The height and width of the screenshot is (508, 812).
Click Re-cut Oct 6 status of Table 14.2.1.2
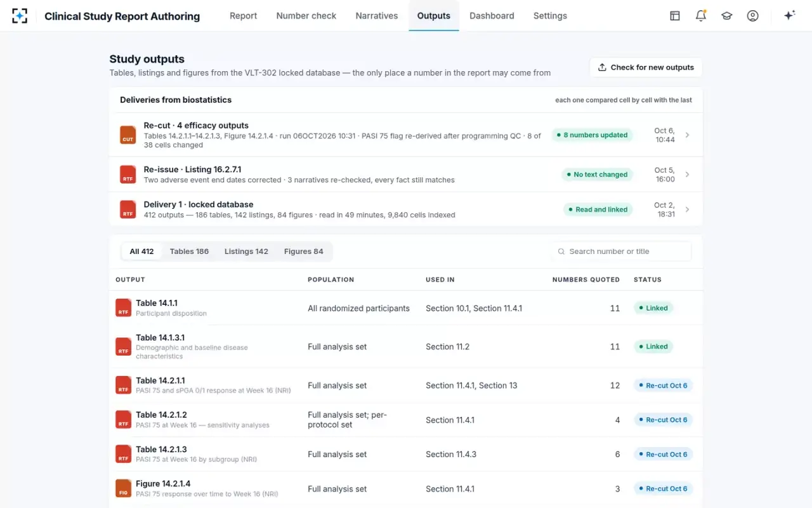(663, 420)
